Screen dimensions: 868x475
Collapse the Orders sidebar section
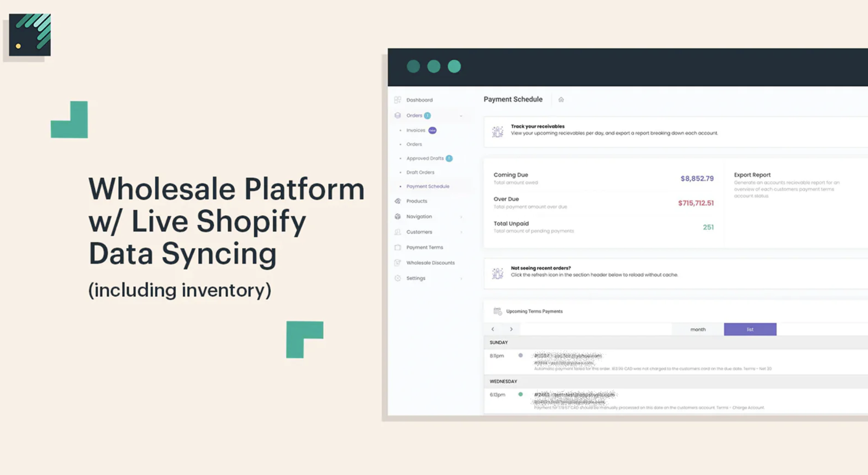(461, 116)
